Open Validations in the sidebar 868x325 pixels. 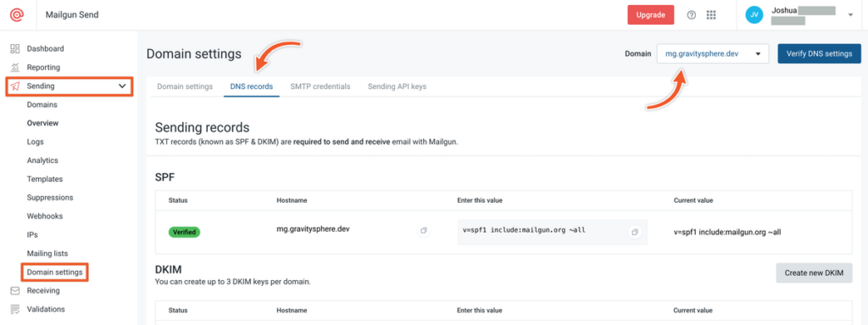(46, 310)
